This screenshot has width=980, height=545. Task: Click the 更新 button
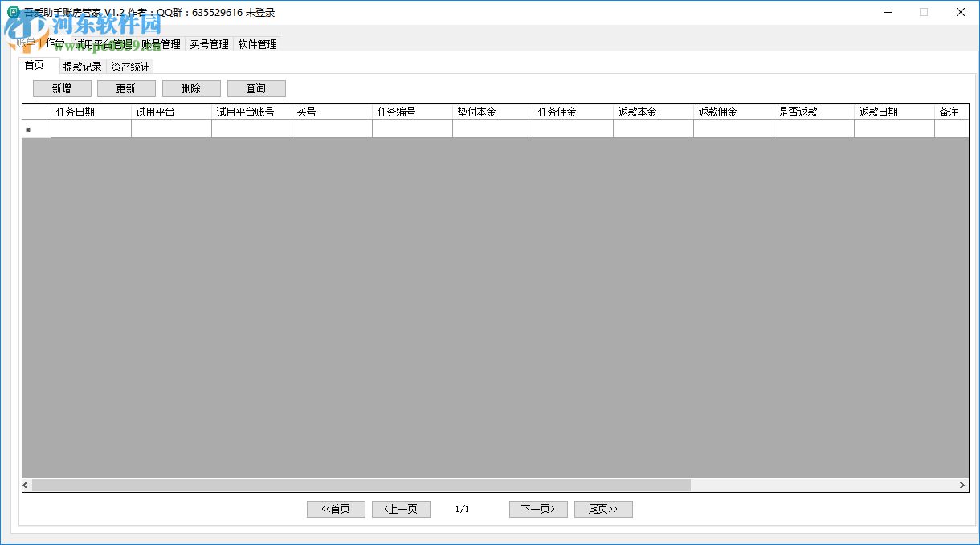(126, 88)
